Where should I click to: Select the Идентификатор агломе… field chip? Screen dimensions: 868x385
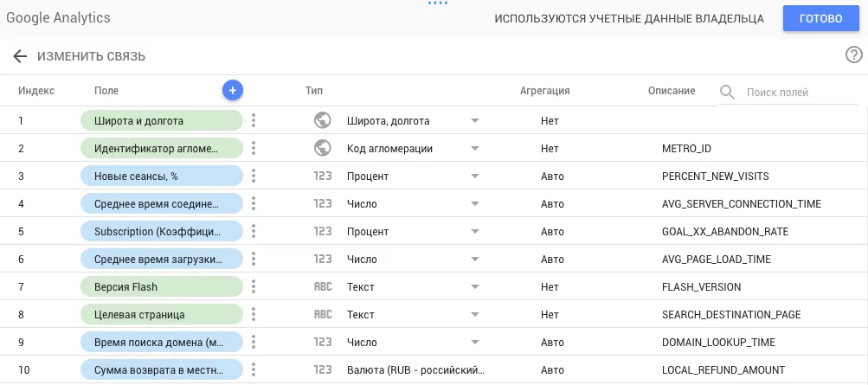click(x=162, y=148)
